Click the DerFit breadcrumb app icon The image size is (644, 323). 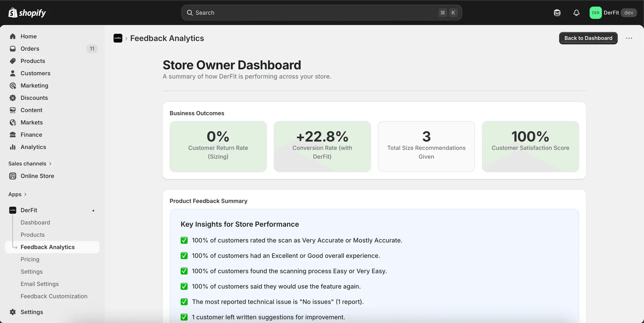click(x=118, y=38)
